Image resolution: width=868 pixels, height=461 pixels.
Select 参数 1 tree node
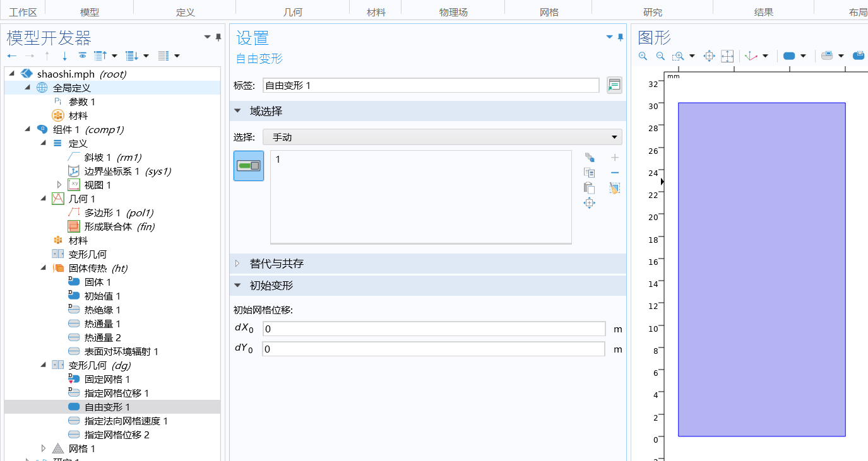pos(82,102)
